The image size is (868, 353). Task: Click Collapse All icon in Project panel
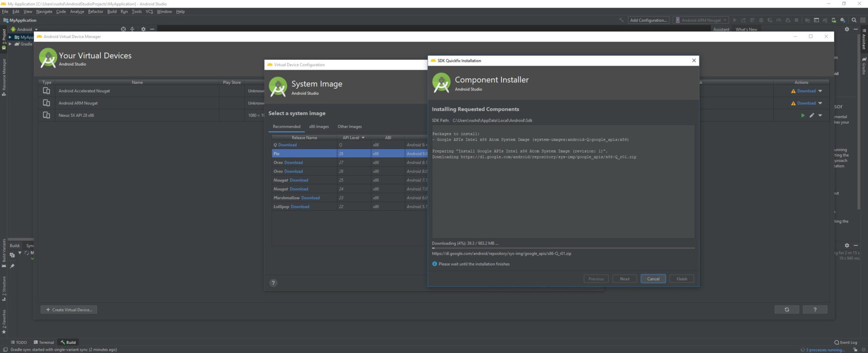click(x=132, y=29)
